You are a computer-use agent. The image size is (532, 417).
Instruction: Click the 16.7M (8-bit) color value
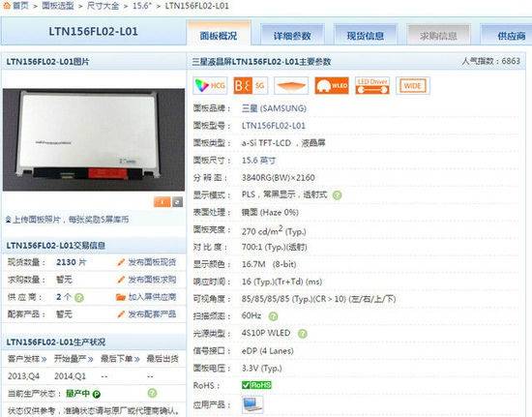point(269,264)
